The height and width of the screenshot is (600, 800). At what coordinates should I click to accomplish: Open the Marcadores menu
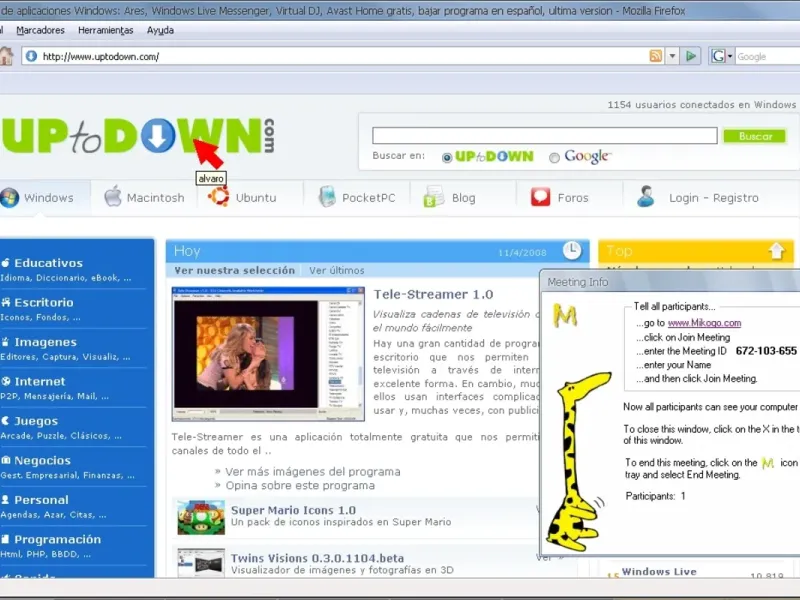tap(40, 30)
